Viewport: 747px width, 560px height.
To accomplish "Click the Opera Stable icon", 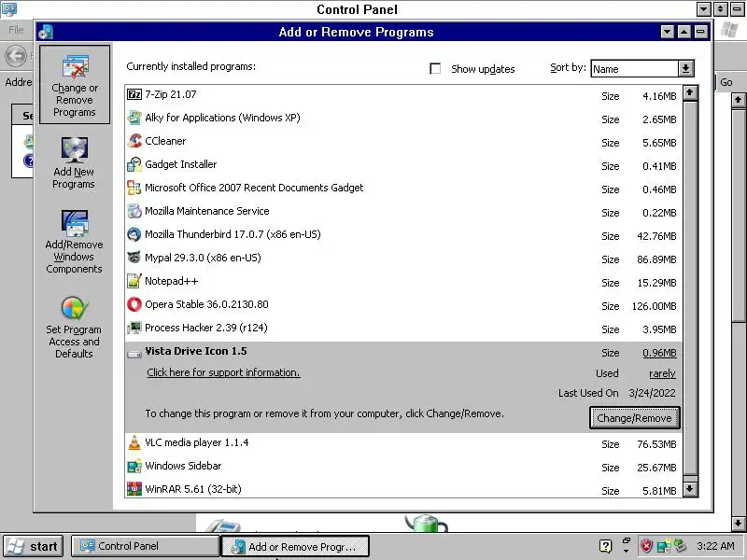I will (x=134, y=304).
